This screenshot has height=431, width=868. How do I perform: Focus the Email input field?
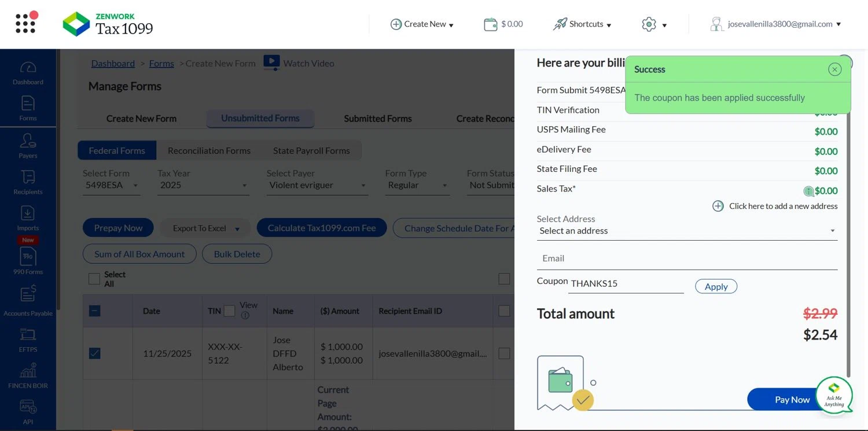click(687, 259)
